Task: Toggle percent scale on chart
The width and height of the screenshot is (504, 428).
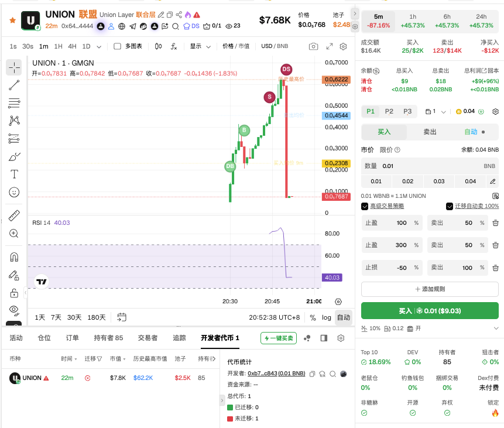Action: pyautogui.click(x=313, y=317)
